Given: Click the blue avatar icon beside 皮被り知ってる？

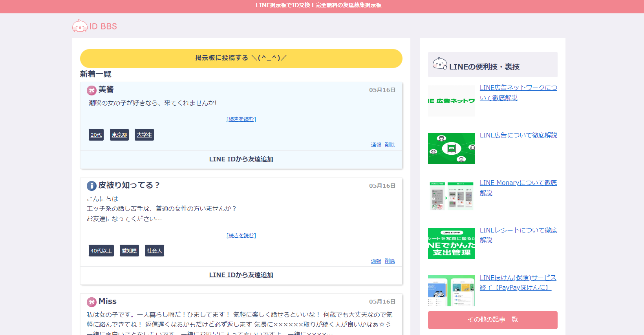Looking at the screenshot, I should 91,186.
